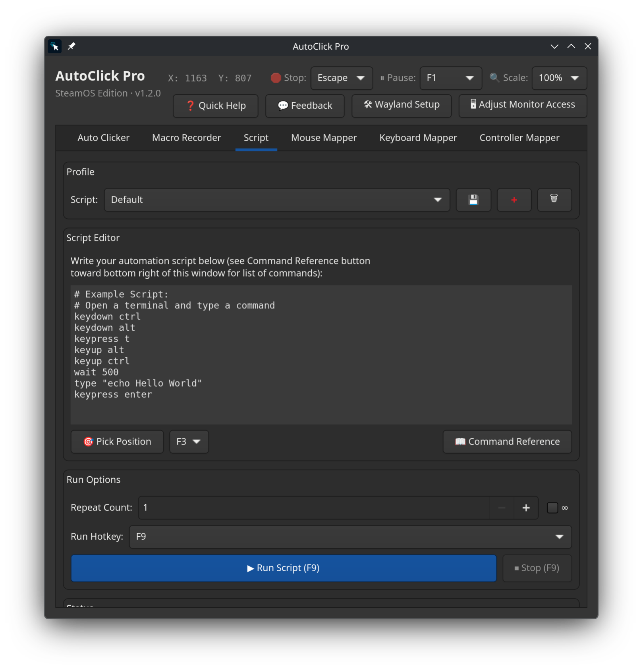Viewport: 643px width, 672px height.
Task: Maximize the AutoClick Pro window
Action: click(571, 46)
